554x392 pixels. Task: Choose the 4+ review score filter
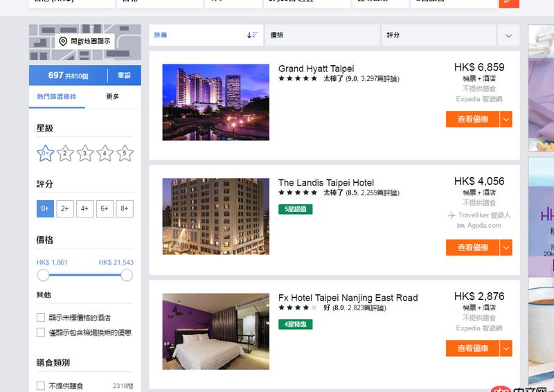[x=84, y=208]
